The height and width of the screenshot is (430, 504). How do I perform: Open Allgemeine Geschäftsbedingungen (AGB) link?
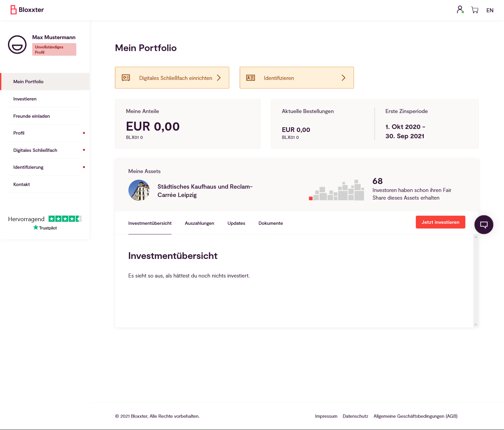(415, 416)
